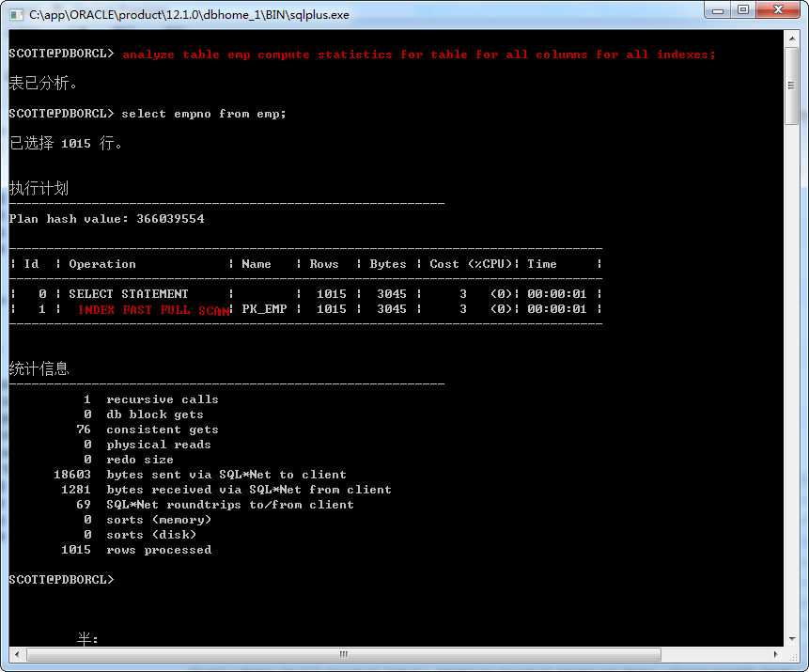The height and width of the screenshot is (672, 809).
Task: Click the vertical scrollbar up arrow
Action: pyautogui.click(x=791, y=39)
